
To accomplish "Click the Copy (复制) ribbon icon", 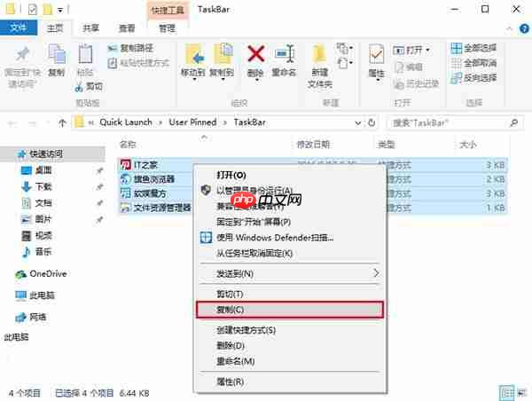I will [57, 54].
